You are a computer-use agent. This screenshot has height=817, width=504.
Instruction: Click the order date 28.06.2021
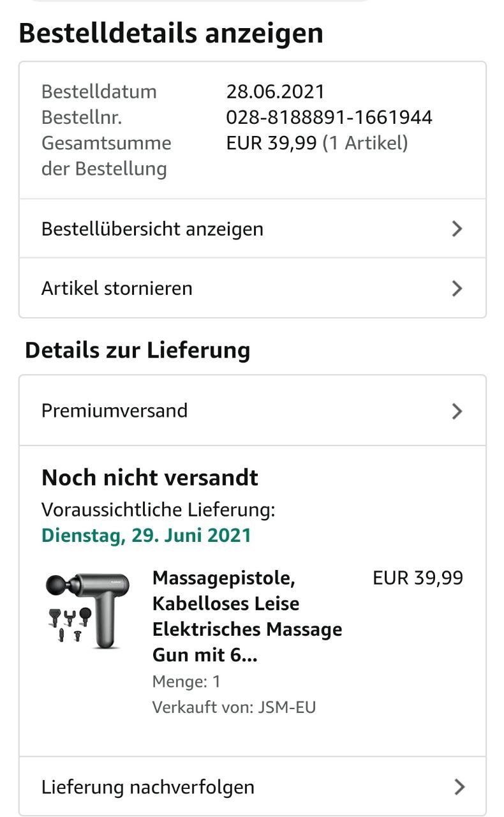click(276, 91)
